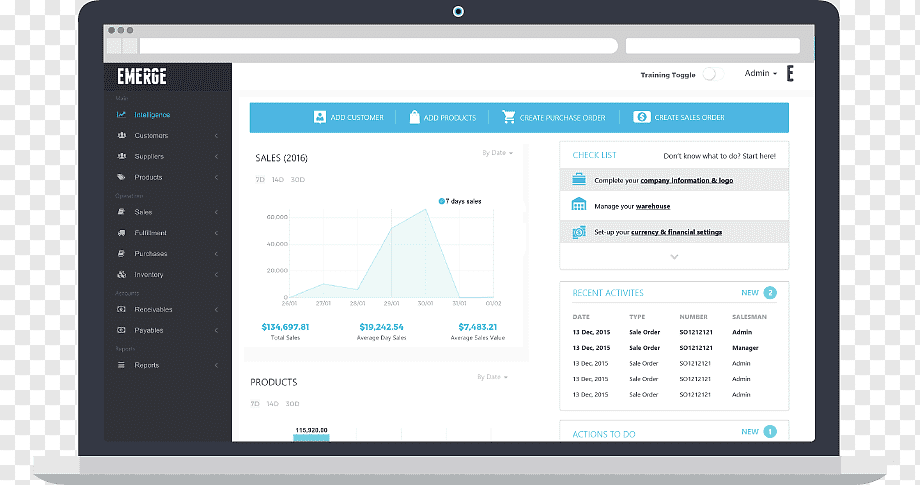The height and width of the screenshot is (485, 920).
Task: Select the 7D range for Sales chart
Action: [x=259, y=179]
